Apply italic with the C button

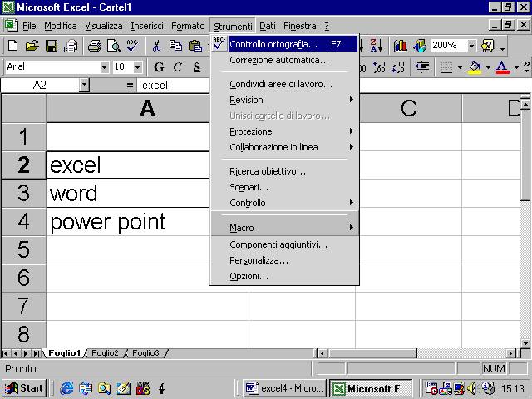point(177,66)
